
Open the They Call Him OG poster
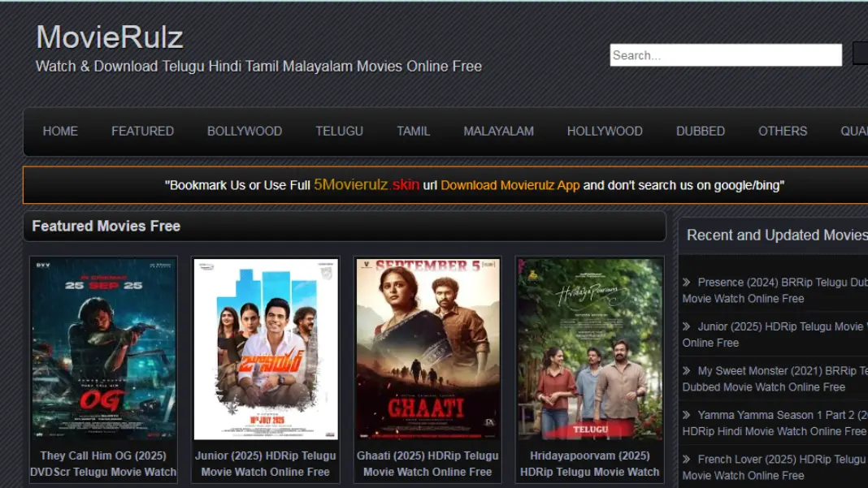103,349
